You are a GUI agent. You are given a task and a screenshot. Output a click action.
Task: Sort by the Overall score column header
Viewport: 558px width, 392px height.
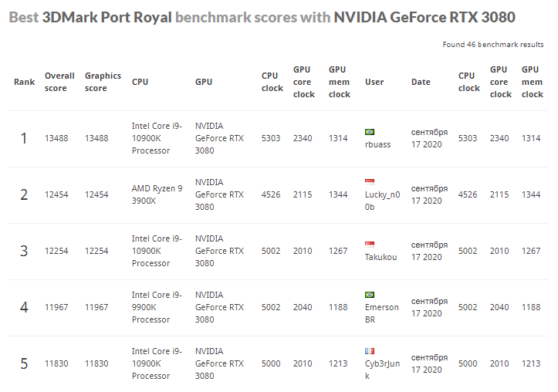tap(59, 82)
